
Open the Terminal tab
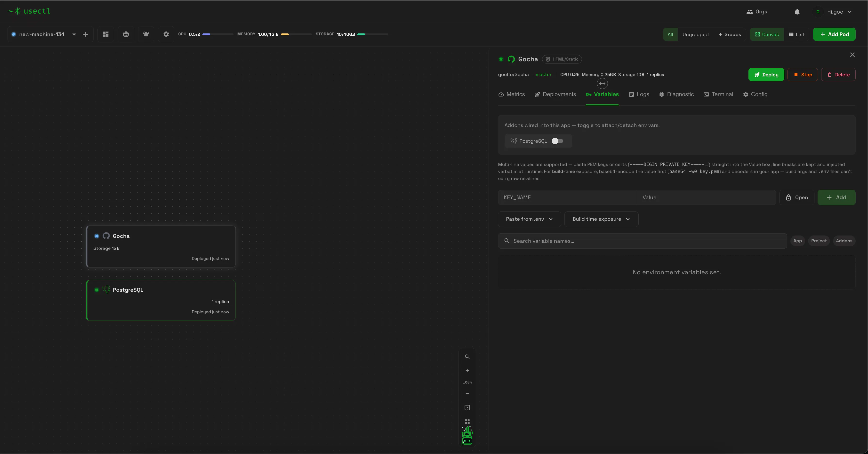(x=718, y=95)
